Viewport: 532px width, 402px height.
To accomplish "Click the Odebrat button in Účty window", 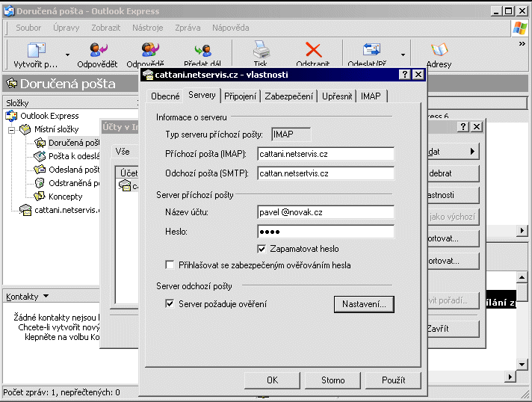I will click(454, 173).
